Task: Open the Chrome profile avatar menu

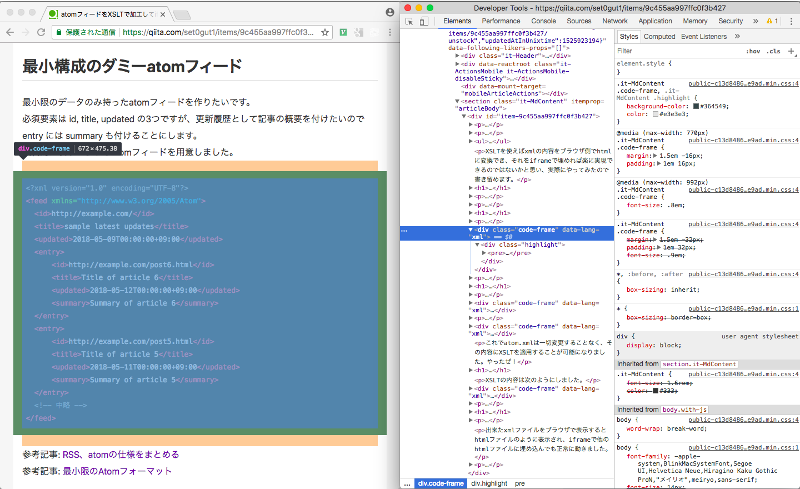Action: click(390, 12)
